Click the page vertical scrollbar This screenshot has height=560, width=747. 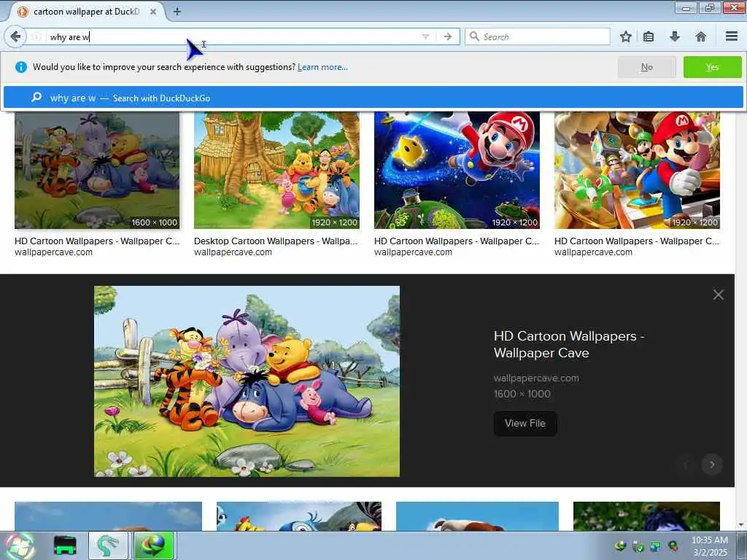740,319
